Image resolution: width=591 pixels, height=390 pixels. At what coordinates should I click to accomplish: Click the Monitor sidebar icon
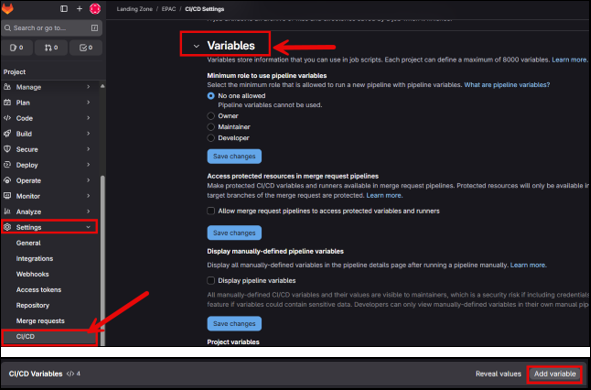[7, 196]
